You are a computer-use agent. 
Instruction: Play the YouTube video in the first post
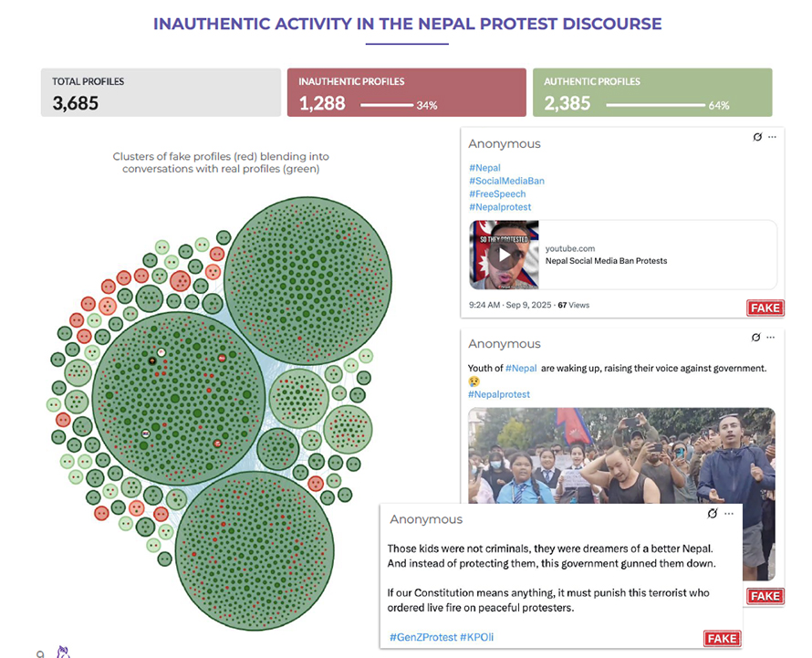505,255
